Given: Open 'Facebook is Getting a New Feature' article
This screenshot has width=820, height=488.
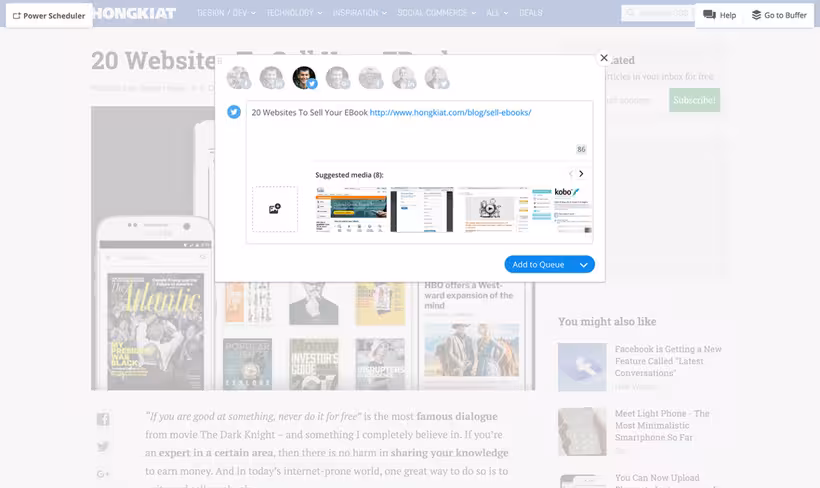Looking at the screenshot, I should coord(668,361).
